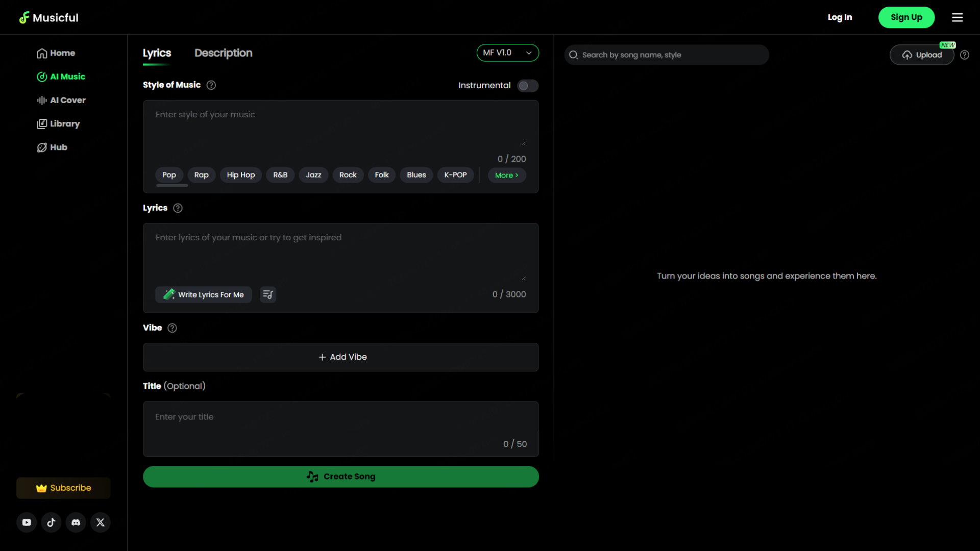Open the TikTok social link icon
The height and width of the screenshot is (551, 980).
click(51, 522)
